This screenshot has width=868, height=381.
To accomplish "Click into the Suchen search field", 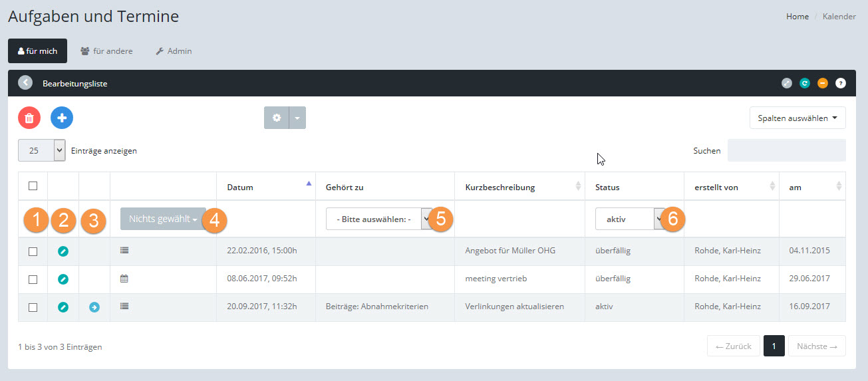I will point(786,150).
